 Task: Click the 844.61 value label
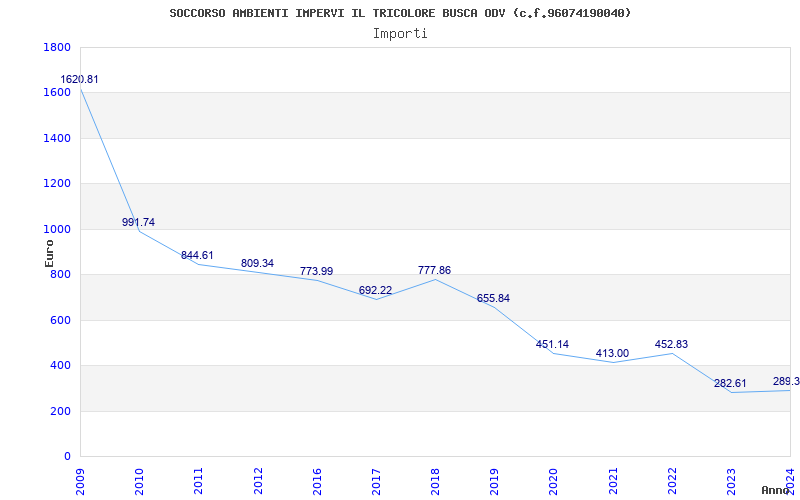point(197,255)
